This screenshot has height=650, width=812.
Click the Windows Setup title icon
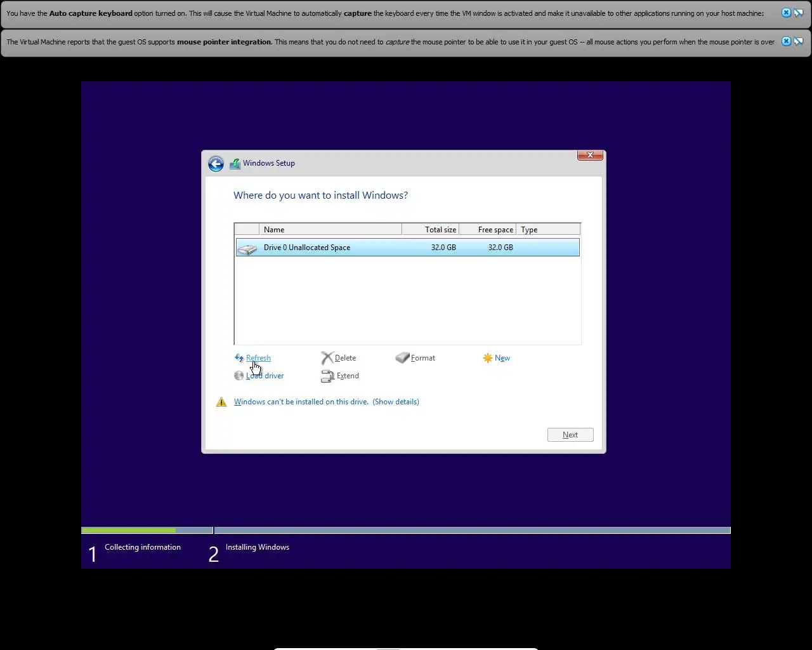[235, 164]
